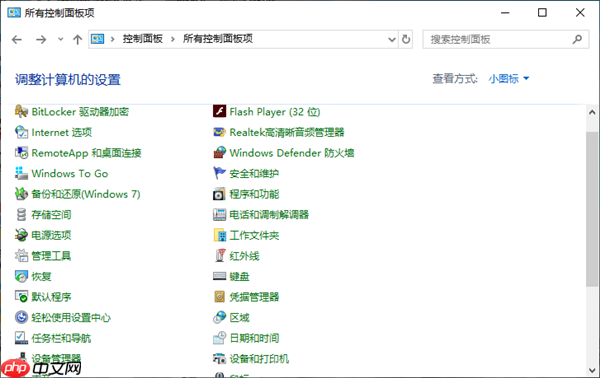
Task: Click the 安全和维护 flag icon
Action: (219, 173)
